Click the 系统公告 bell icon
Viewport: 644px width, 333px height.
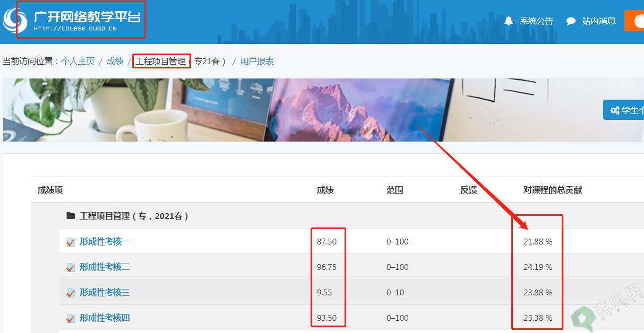509,21
